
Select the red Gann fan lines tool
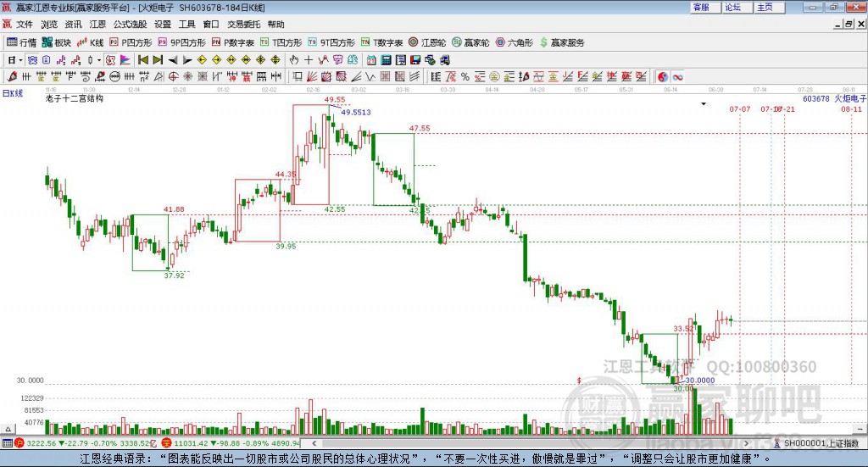click(x=312, y=76)
